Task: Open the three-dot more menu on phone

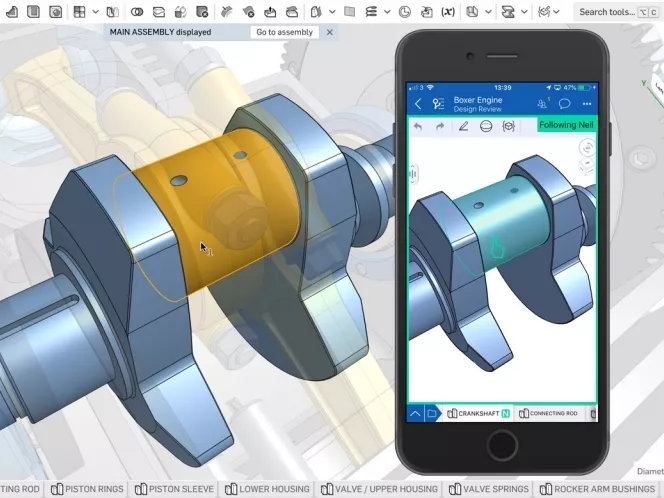Action: point(587,104)
